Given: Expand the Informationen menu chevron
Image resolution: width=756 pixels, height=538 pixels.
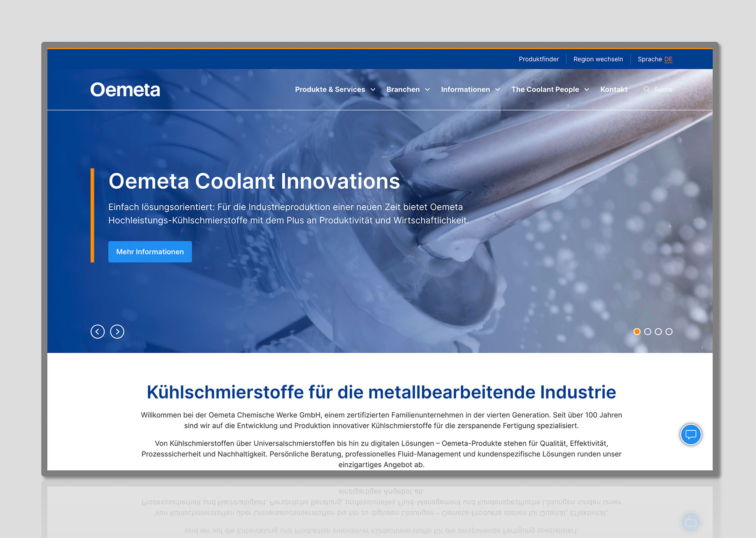Looking at the screenshot, I should tap(498, 90).
